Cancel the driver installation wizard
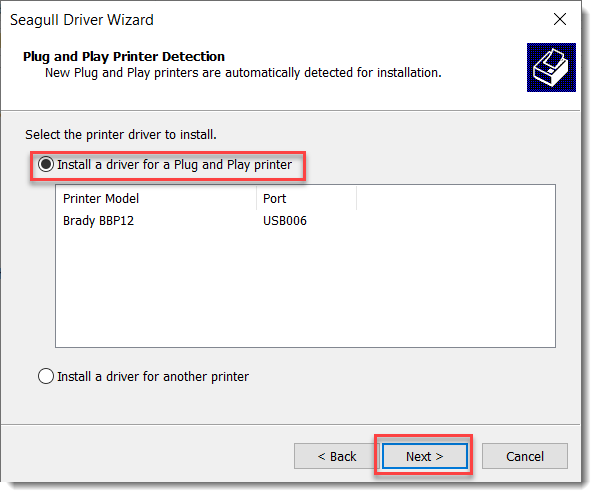This screenshot has width=597, height=497. click(525, 456)
